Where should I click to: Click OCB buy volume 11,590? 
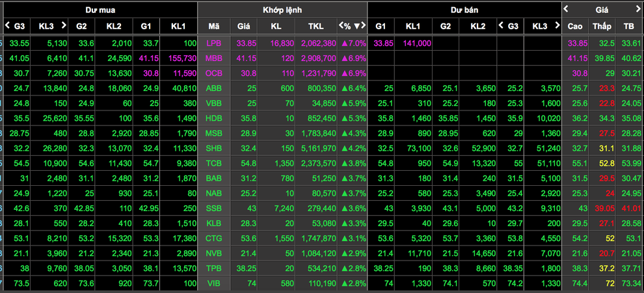184,73
